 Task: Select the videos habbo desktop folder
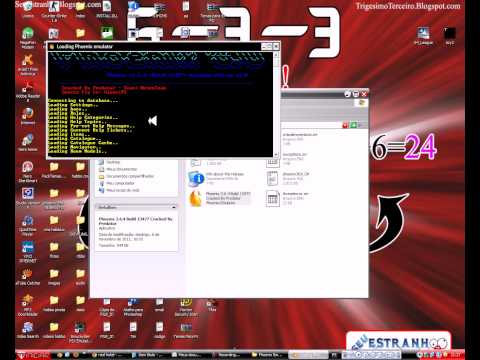(x=54, y=330)
